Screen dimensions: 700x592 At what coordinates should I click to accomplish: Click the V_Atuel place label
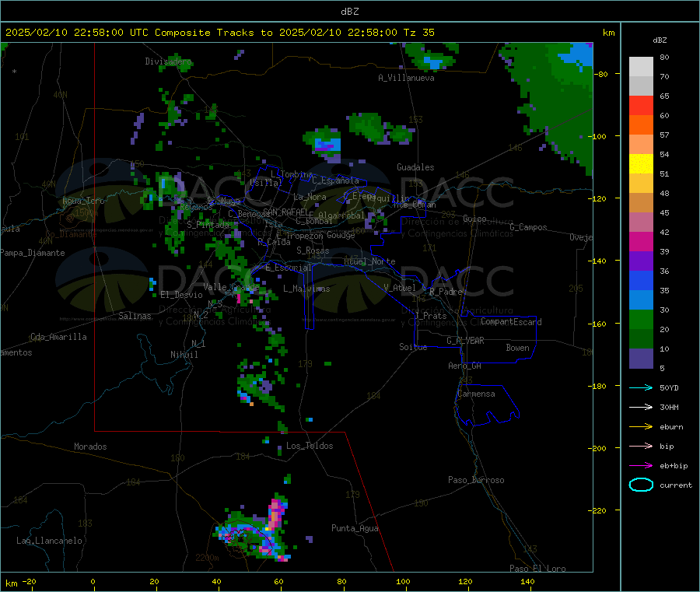click(x=400, y=288)
